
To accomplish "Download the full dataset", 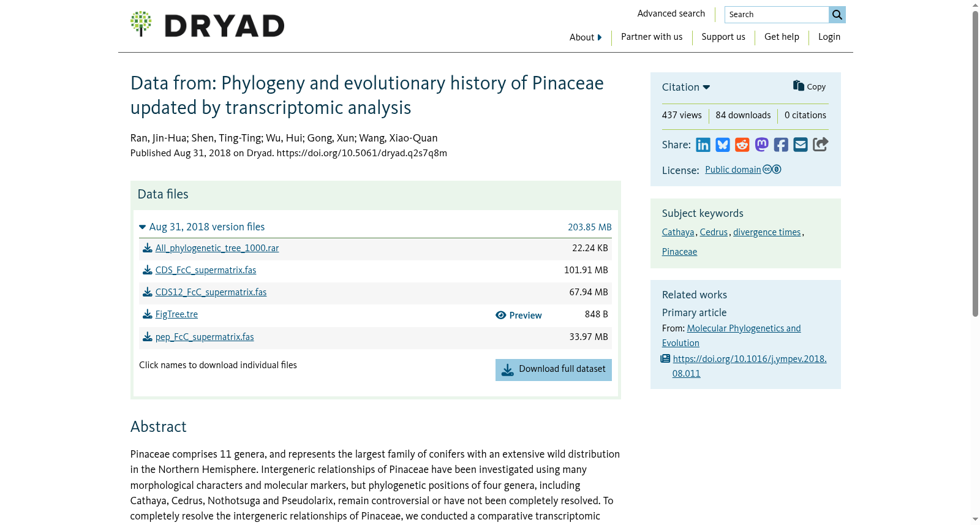I will coord(554,370).
